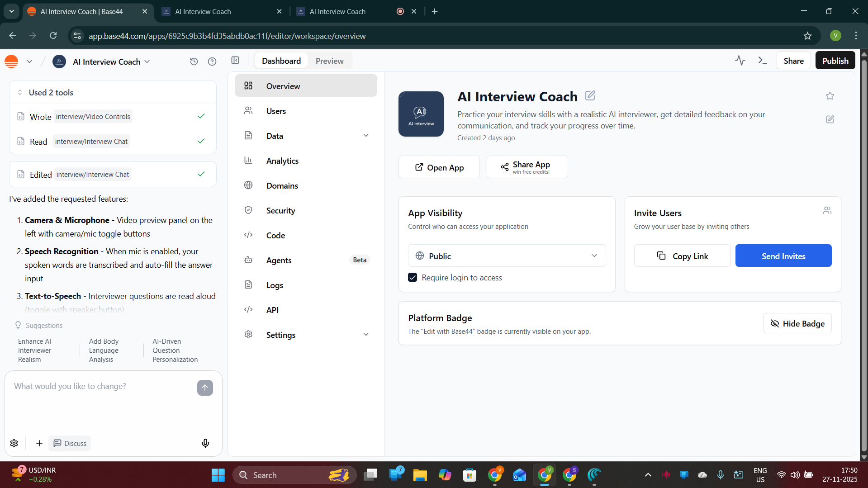Open the Logs section

click(x=306, y=285)
